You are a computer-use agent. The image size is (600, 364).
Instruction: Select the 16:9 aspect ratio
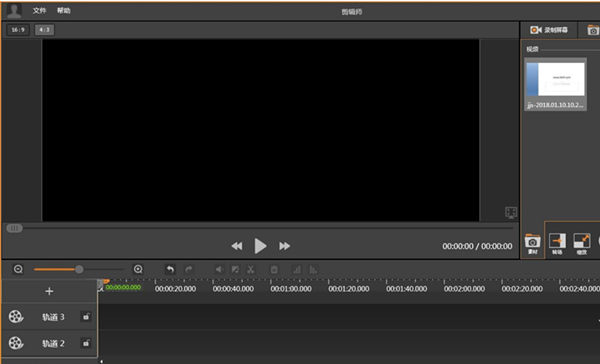(18, 30)
